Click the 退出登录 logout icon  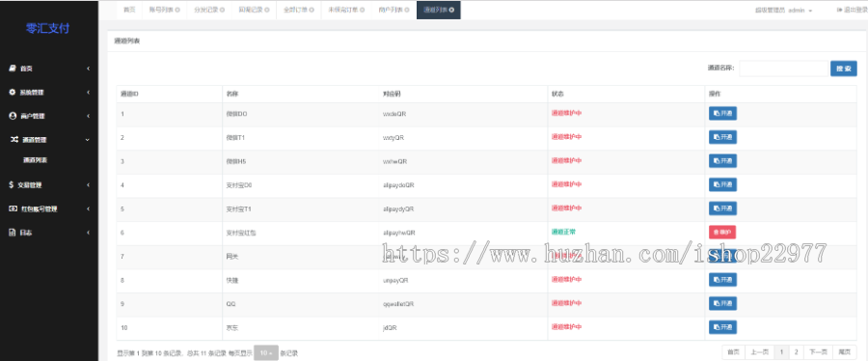coord(839,10)
